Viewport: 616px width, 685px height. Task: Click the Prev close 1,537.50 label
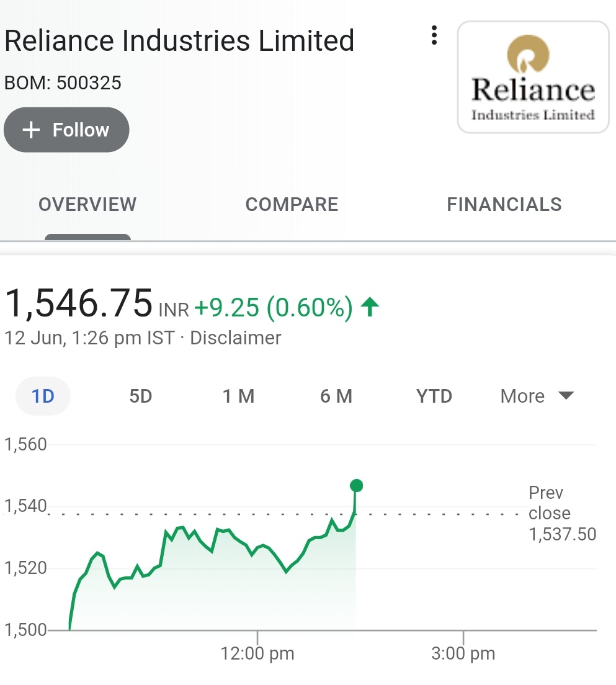click(562, 513)
